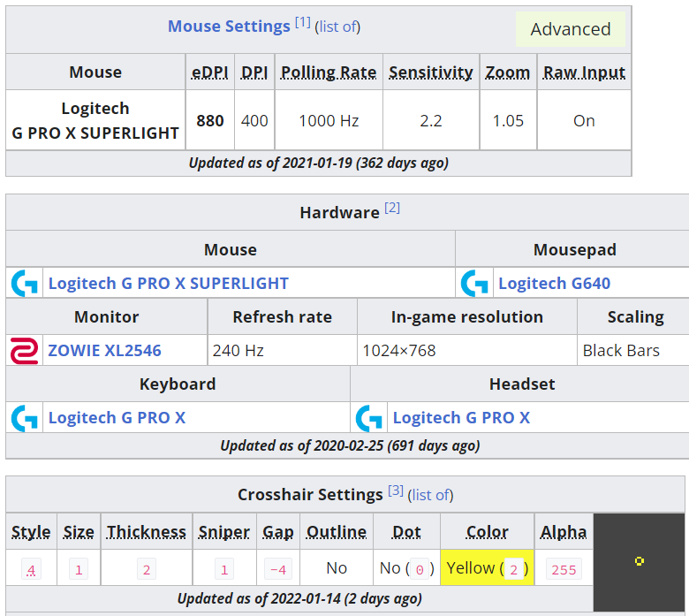Open the Logitech G PRO X headset link
689x616 pixels.
click(461, 418)
